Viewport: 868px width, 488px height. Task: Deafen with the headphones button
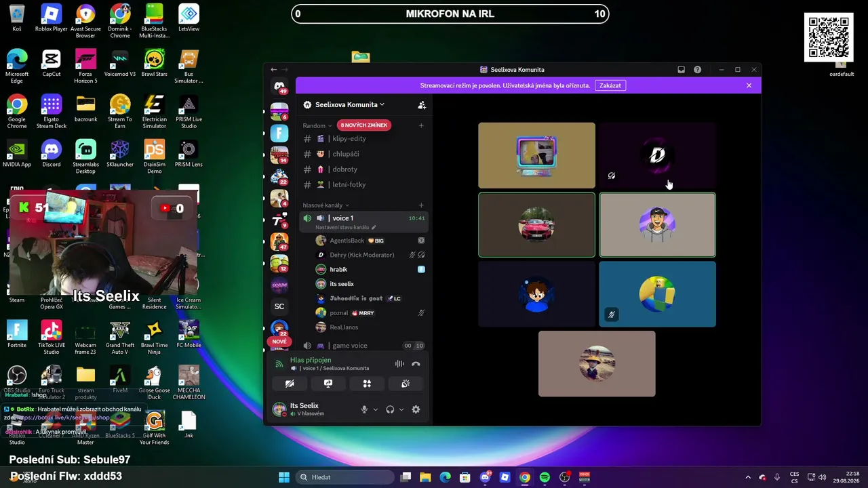pyautogui.click(x=390, y=409)
